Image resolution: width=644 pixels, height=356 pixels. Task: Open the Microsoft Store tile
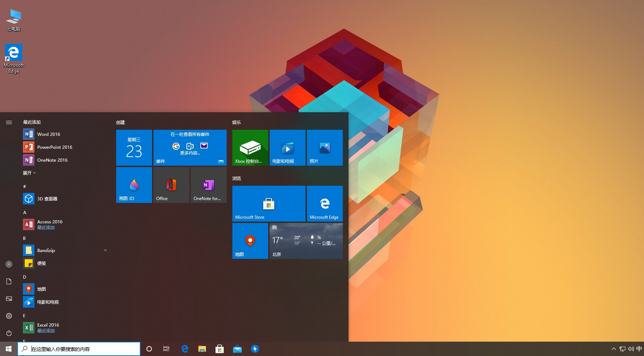pos(269,204)
